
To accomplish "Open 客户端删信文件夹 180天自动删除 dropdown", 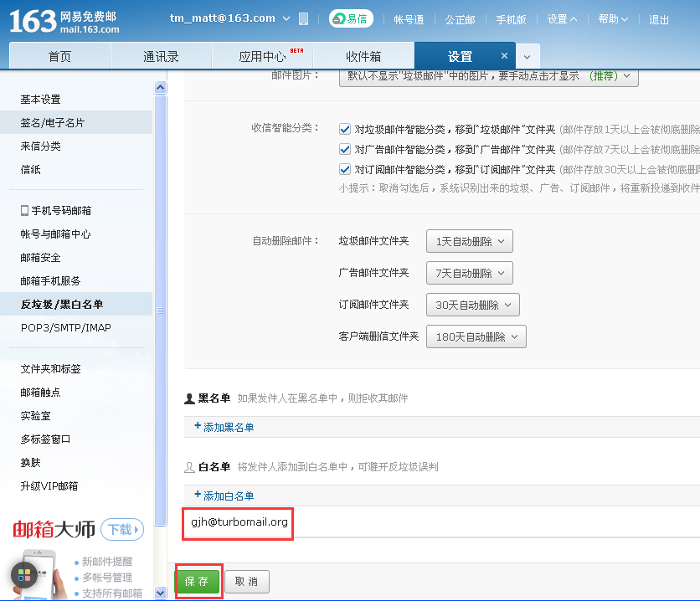I will coord(476,336).
